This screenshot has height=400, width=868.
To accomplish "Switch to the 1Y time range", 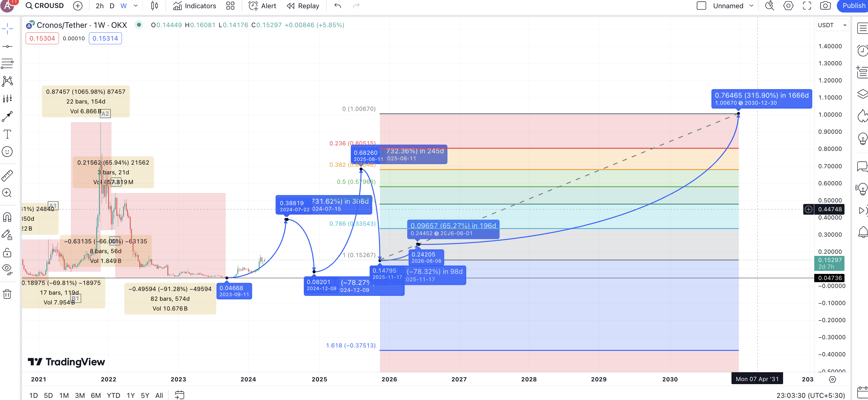I will (130, 395).
